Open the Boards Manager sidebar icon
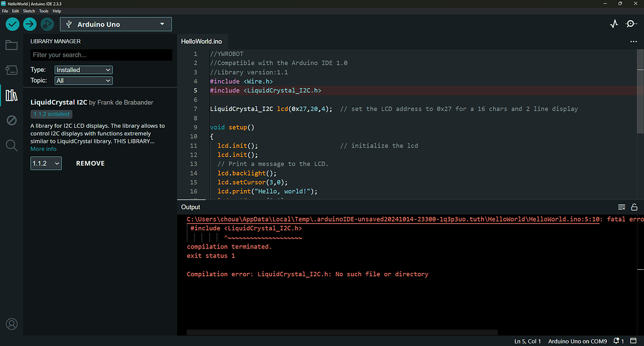 click(x=11, y=70)
